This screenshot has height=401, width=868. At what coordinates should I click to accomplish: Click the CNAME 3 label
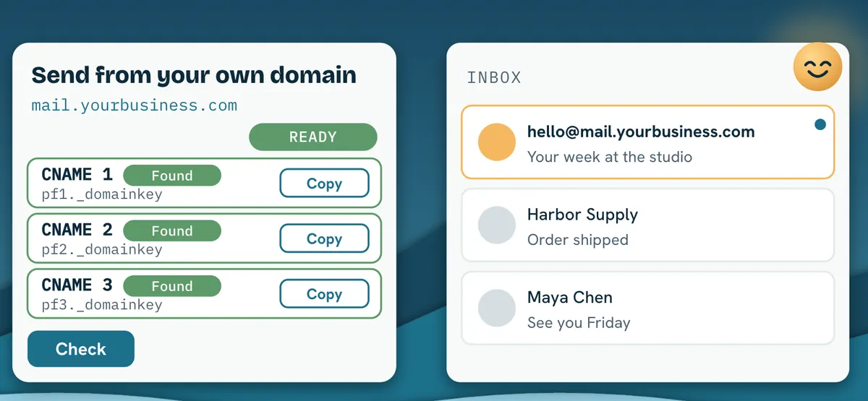[77, 285]
